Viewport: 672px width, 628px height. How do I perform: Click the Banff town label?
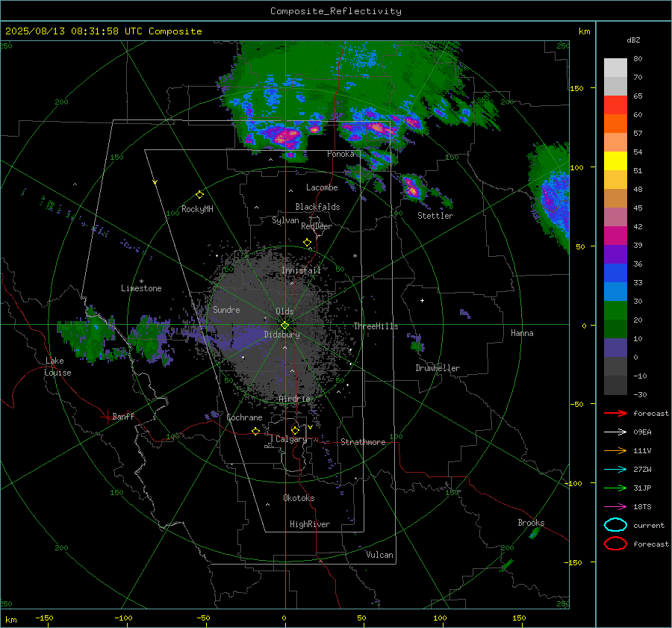pyautogui.click(x=123, y=416)
